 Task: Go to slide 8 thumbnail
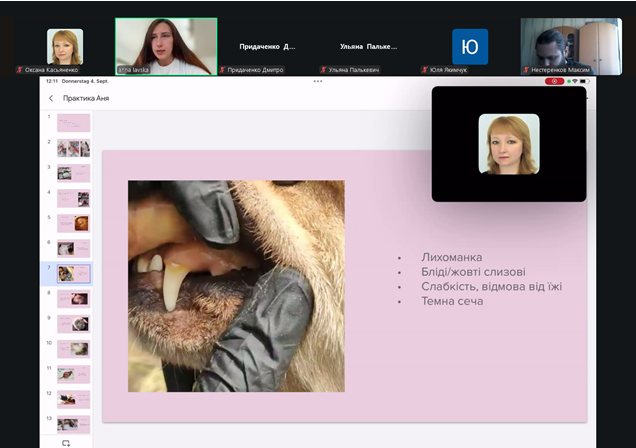[x=73, y=298]
